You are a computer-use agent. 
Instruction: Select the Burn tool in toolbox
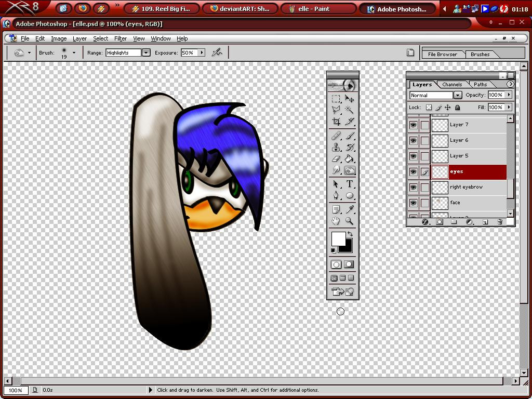pos(350,170)
